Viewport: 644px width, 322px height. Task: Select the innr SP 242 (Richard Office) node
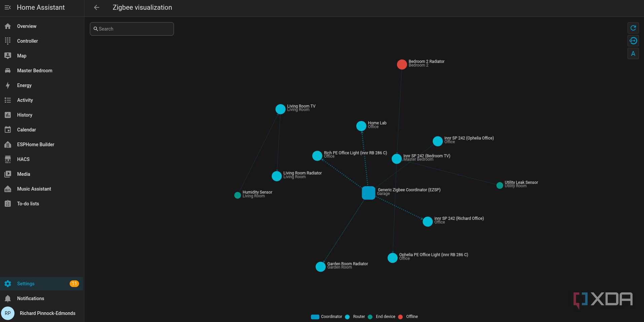[428, 222]
